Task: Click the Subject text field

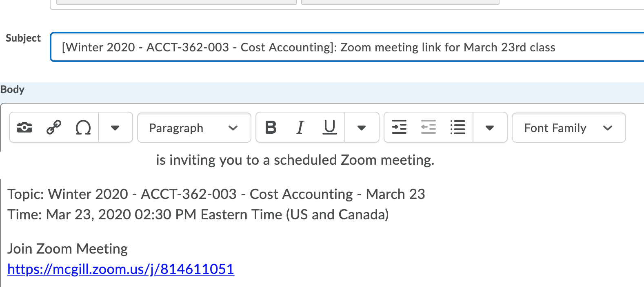Action: tap(347, 47)
